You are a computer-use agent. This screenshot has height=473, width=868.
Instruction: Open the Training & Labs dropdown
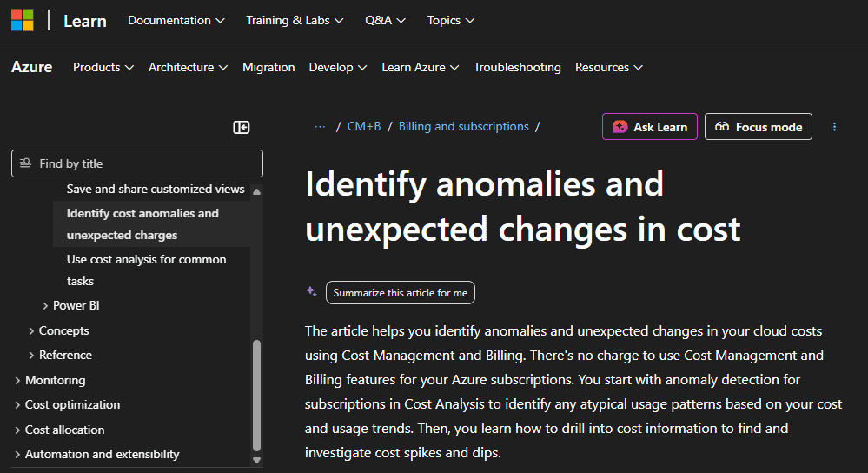pyautogui.click(x=295, y=21)
